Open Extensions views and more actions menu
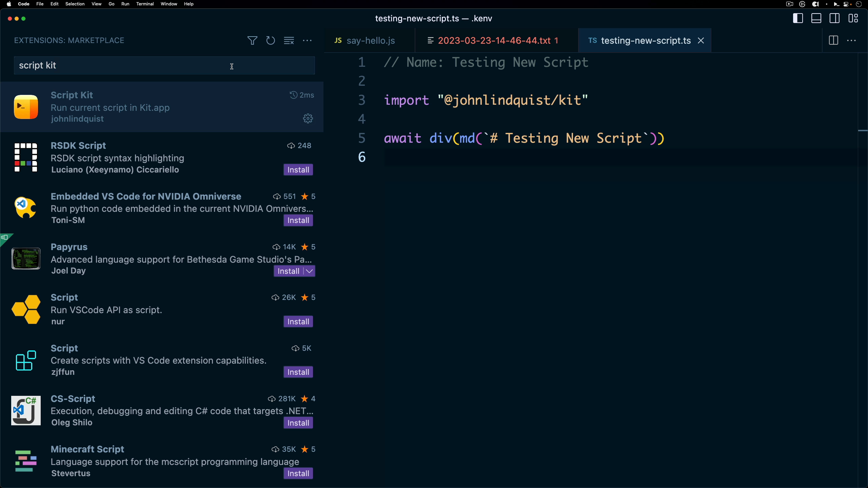 [x=307, y=41]
